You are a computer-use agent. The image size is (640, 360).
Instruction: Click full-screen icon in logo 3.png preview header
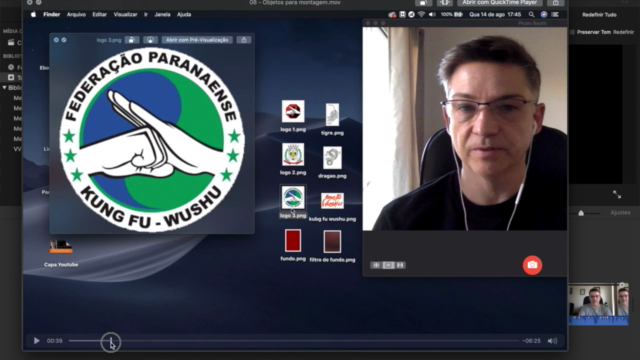(x=64, y=40)
